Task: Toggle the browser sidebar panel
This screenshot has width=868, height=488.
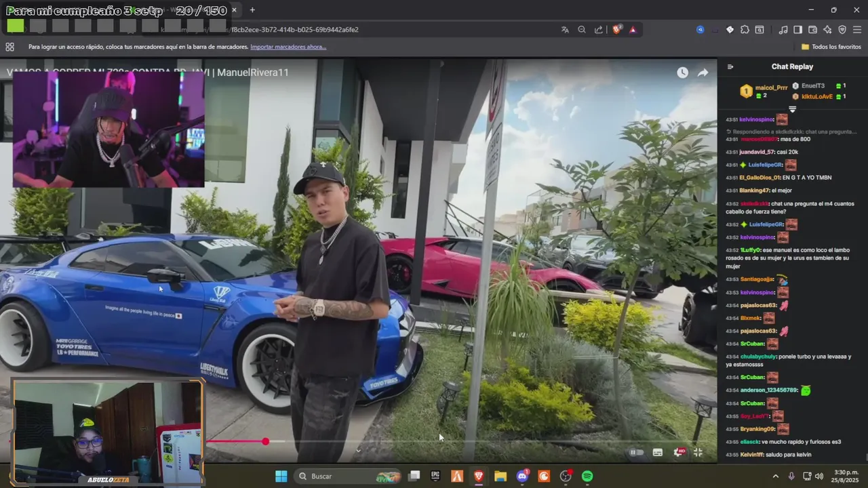Action: click(x=798, y=30)
